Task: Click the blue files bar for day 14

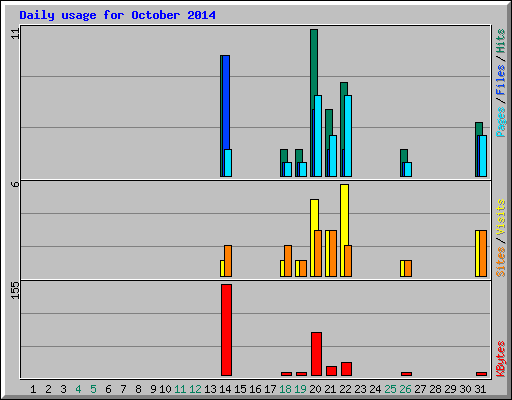Action: point(226,102)
